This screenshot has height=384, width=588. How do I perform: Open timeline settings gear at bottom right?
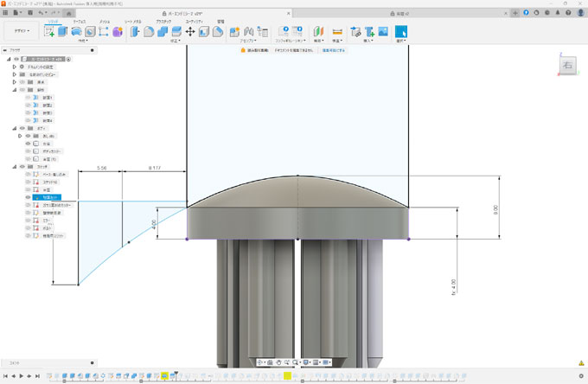581,376
